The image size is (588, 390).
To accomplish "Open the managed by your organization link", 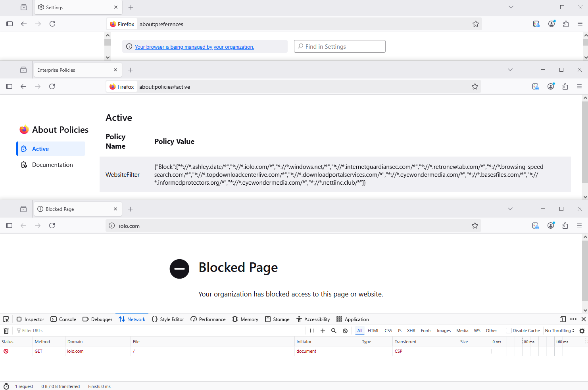I will [x=194, y=47].
